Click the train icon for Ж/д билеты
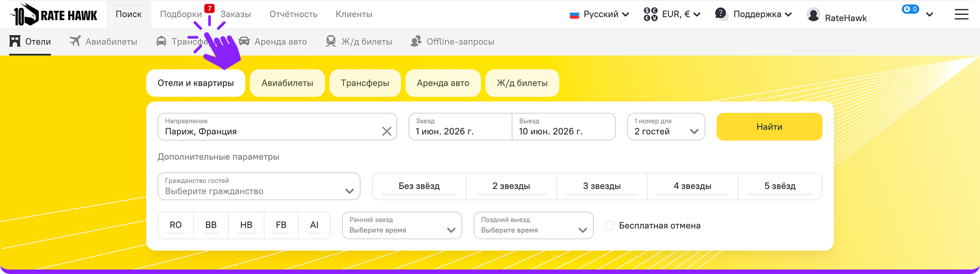 (x=331, y=41)
